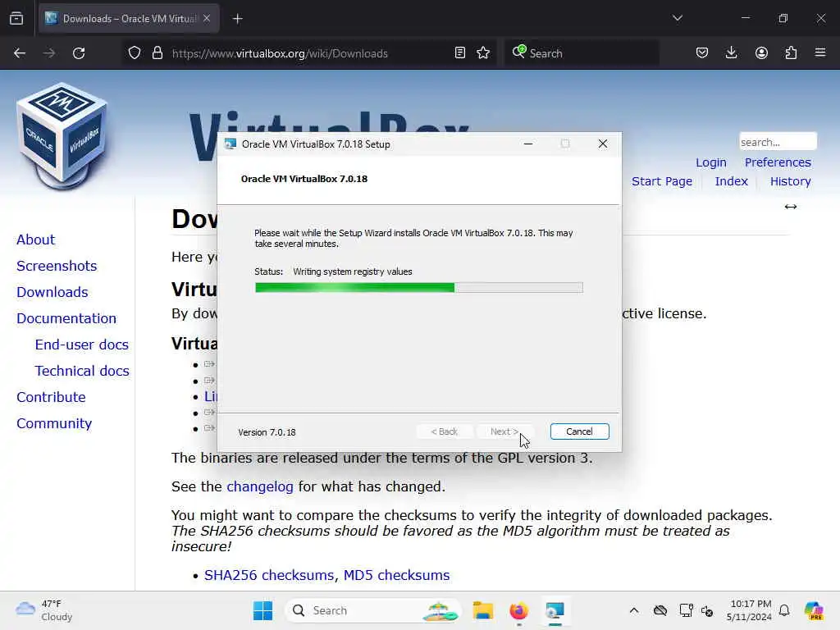The height and width of the screenshot is (630, 840).
Task: Open Community in the sidebar
Action: point(54,423)
